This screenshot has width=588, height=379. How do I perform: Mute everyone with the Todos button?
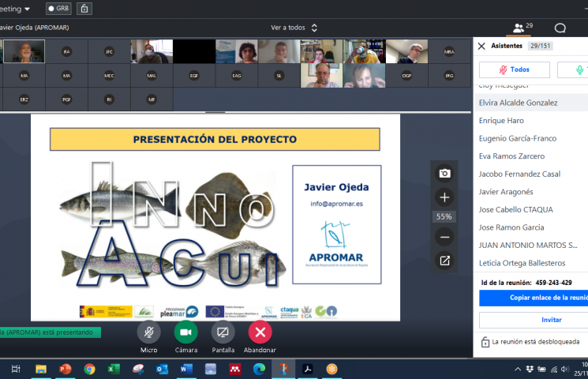point(515,69)
